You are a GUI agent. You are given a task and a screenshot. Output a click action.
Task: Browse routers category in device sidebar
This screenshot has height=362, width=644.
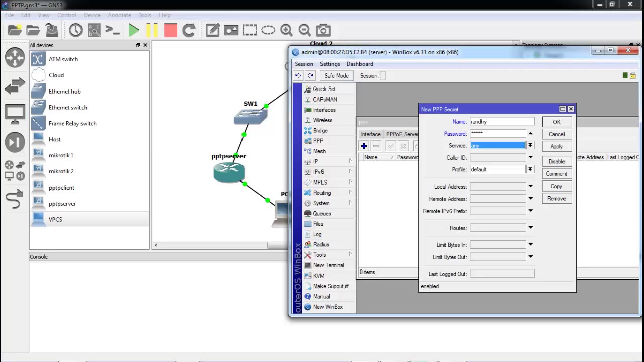15,58
